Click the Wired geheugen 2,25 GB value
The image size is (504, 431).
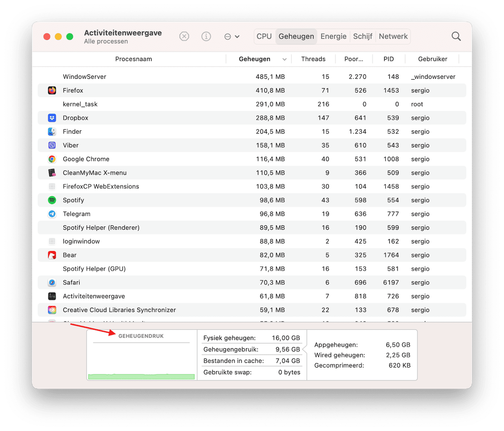pyautogui.click(x=398, y=355)
